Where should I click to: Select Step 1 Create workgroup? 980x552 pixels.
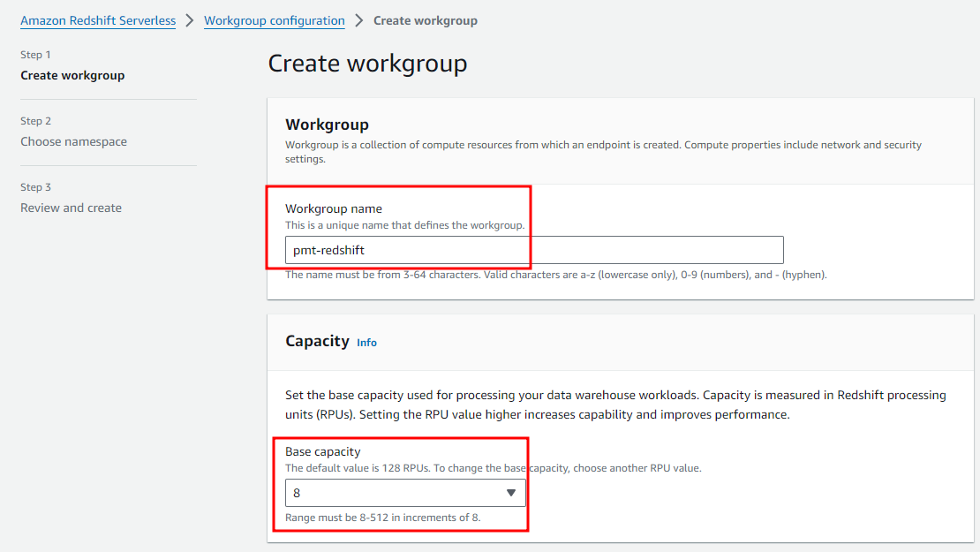point(72,76)
